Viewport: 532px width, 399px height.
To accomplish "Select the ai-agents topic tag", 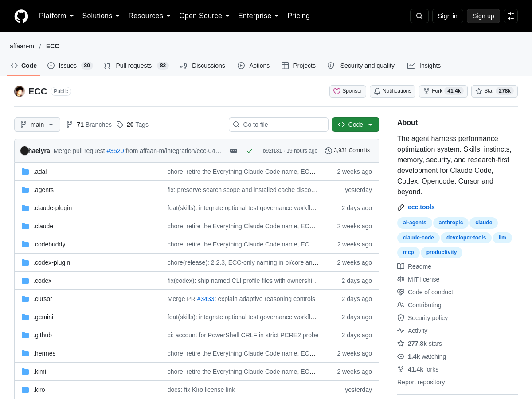I will pyautogui.click(x=415, y=223).
